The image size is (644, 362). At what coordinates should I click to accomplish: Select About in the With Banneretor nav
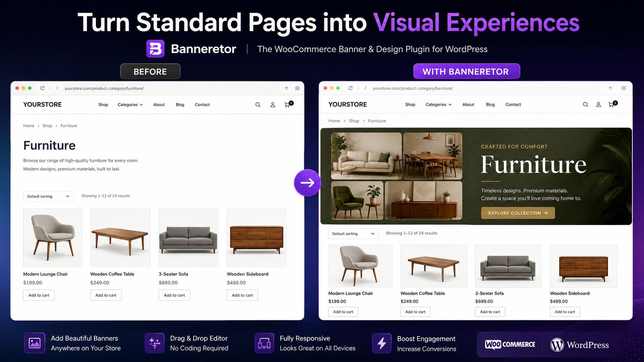point(468,105)
